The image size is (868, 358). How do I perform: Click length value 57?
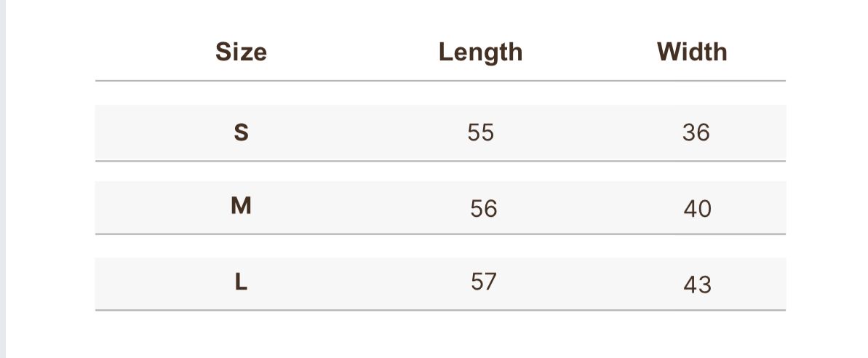point(484,282)
